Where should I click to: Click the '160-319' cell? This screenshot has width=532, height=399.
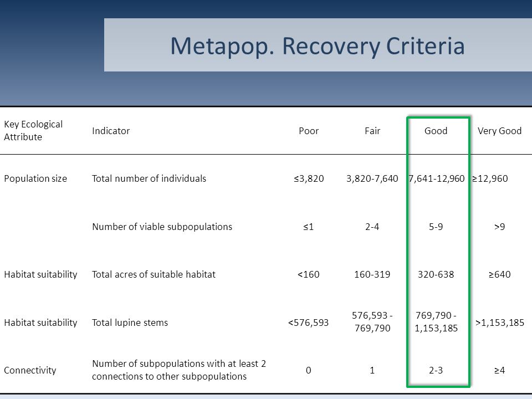coord(372,274)
